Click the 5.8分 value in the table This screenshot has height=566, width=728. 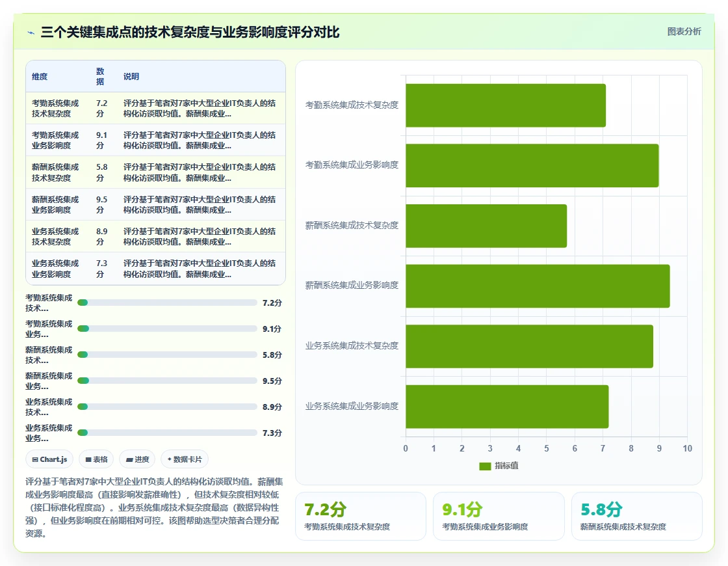[x=101, y=172]
